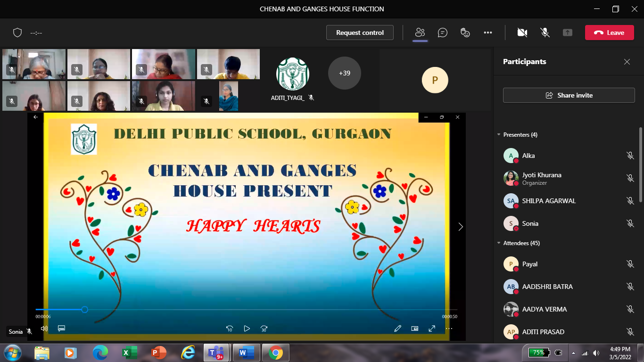Open the conversation chat icon
Viewport: 644px width, 362px height.
pyautogui.click(x=443, y=33)
